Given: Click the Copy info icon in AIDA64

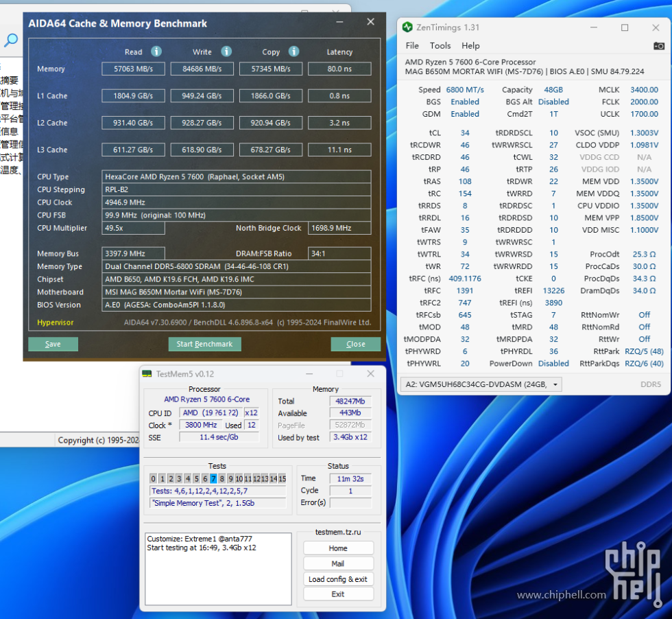Looking at the screenshot, I should 293,51.
